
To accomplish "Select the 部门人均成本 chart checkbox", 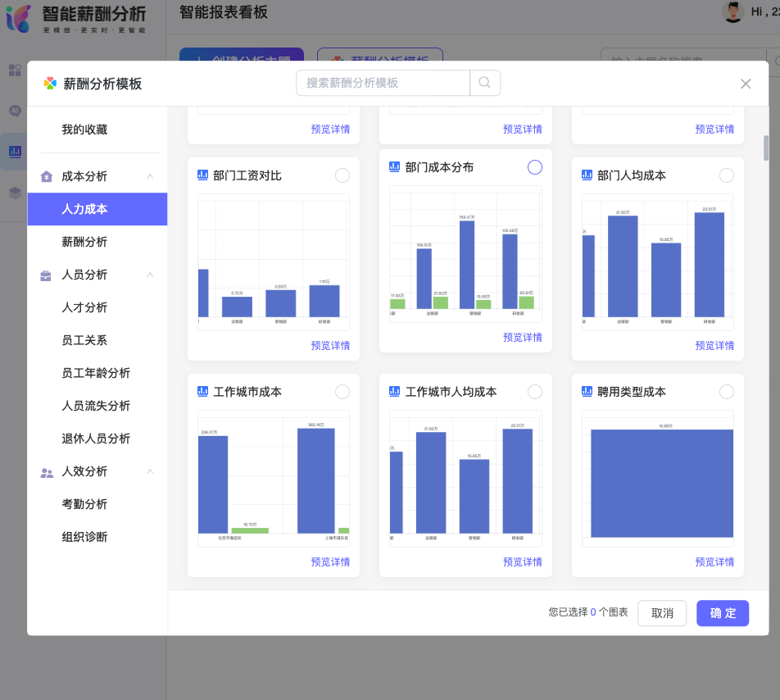I will point(726,175).
